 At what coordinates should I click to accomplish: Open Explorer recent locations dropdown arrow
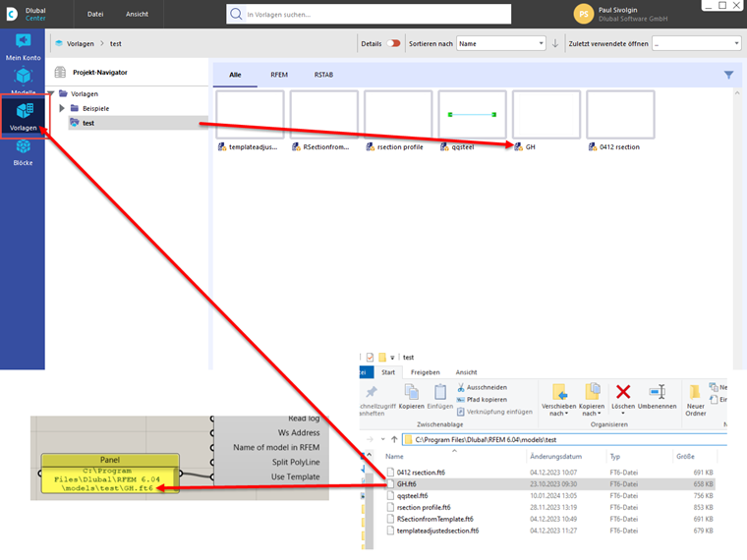pos(382,439)
